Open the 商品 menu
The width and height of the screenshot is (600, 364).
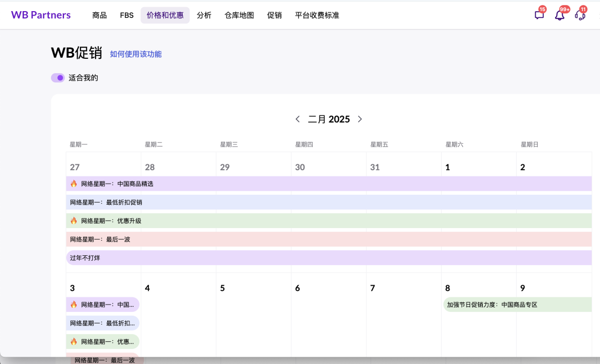(99, 16)
